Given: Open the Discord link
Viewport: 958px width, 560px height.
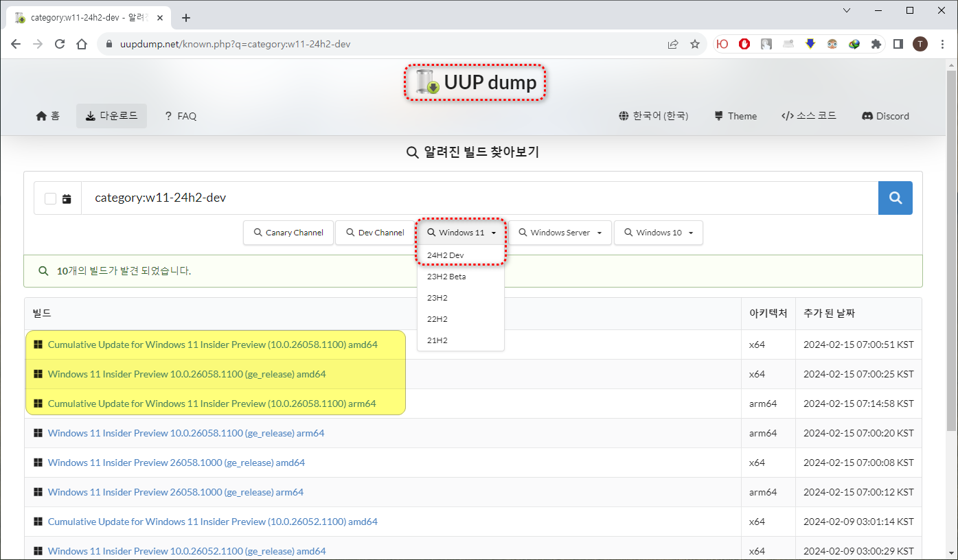Looking at the screenshot, I should 885,116.
